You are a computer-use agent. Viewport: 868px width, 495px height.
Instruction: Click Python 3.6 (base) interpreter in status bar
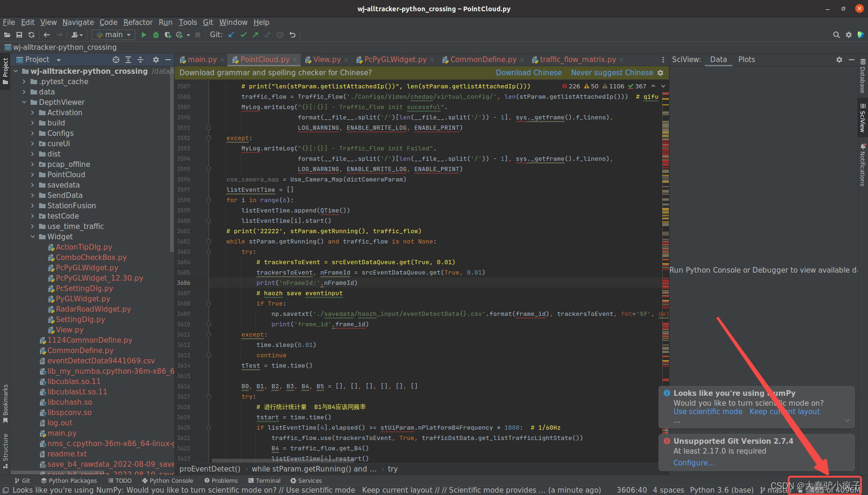point(721,490)
